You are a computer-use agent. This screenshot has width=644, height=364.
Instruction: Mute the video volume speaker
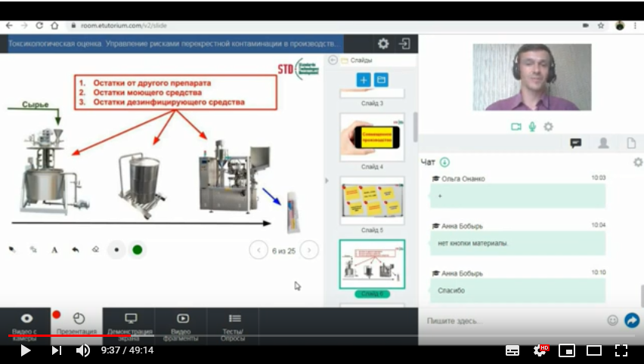tap(83, 350)
